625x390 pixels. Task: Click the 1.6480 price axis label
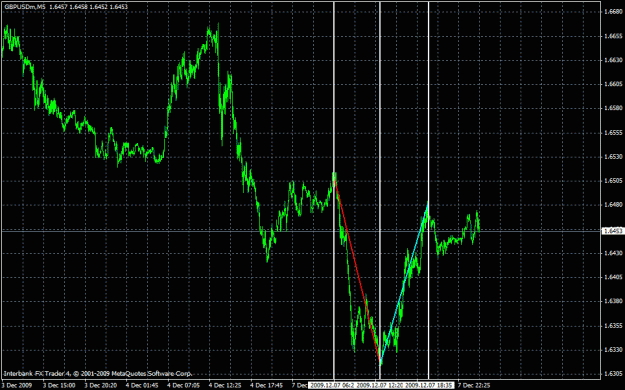[x=613, y=205]
